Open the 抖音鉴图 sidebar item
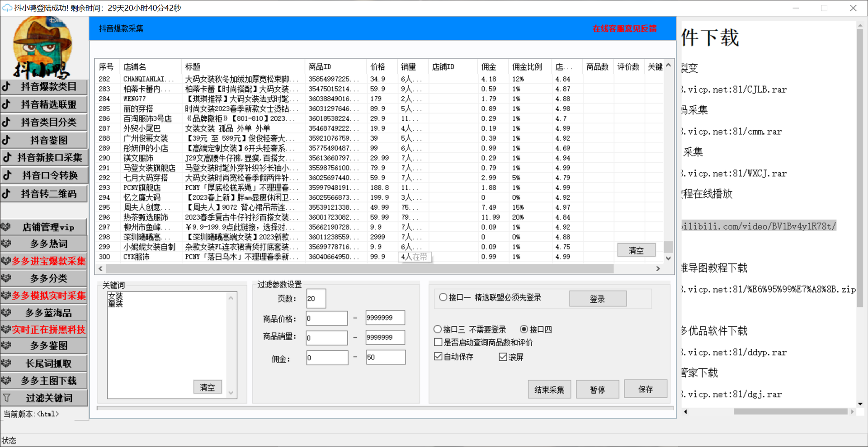The height and width of the screenshot is (447, 868). click(44, 140)
